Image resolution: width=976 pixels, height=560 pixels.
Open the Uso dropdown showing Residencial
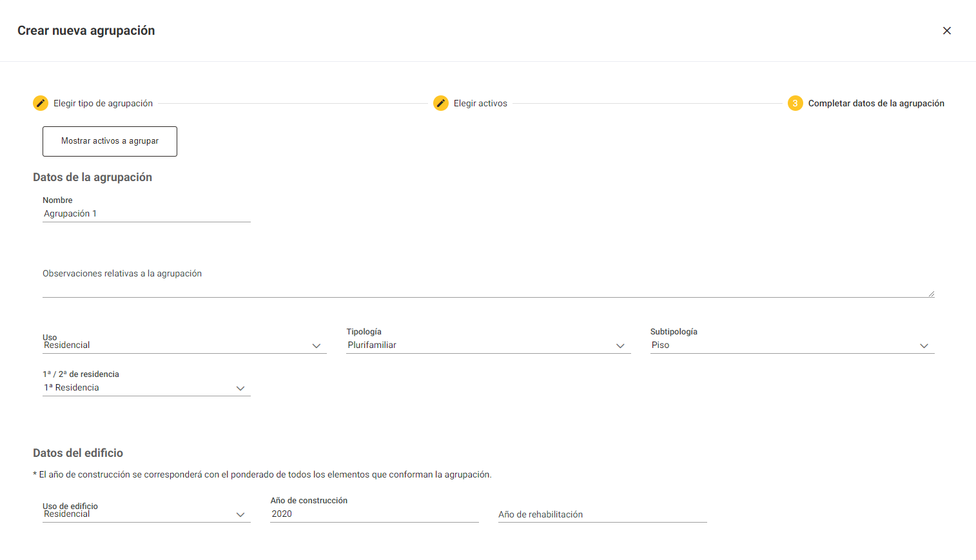click(174, 345)
